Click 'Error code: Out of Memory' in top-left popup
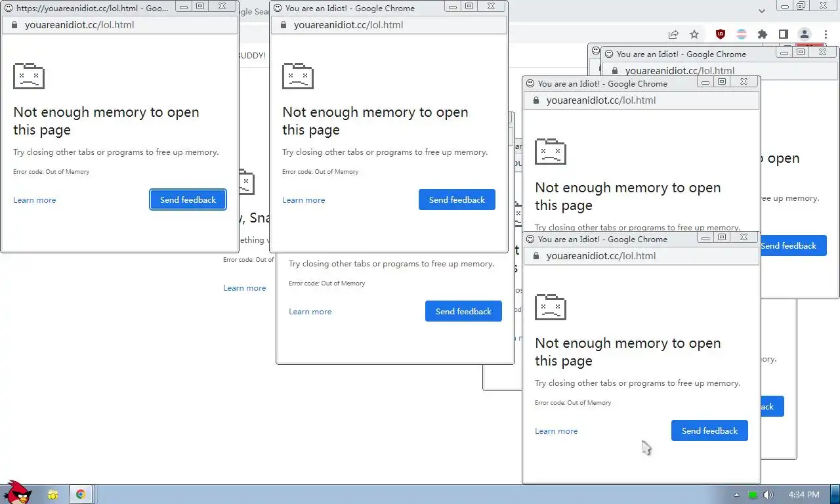Viewport: 840px width, 504px height. (x=51, y=172)
